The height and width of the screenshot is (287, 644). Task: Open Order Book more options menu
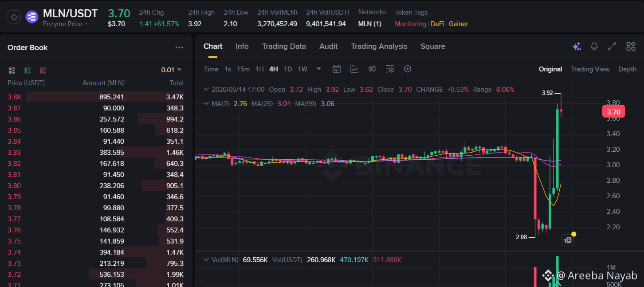[x=179, y=47]
